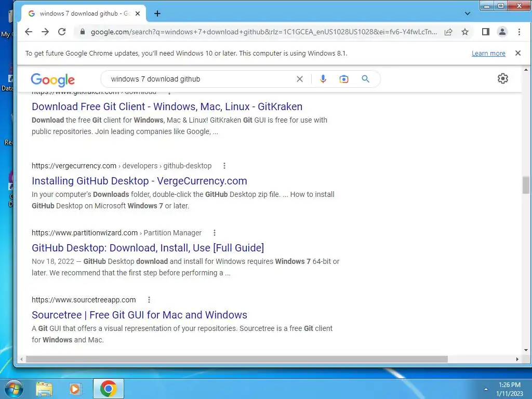The image size is (532, 399).
Task: Click the sourcetreeapp.com URL text
Action: point(84,300)
